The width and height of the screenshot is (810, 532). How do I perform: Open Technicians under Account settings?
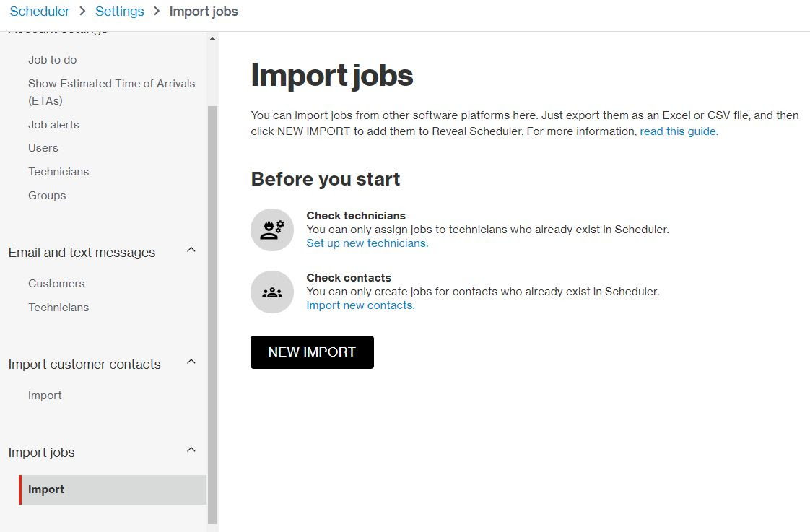[58, 172]
